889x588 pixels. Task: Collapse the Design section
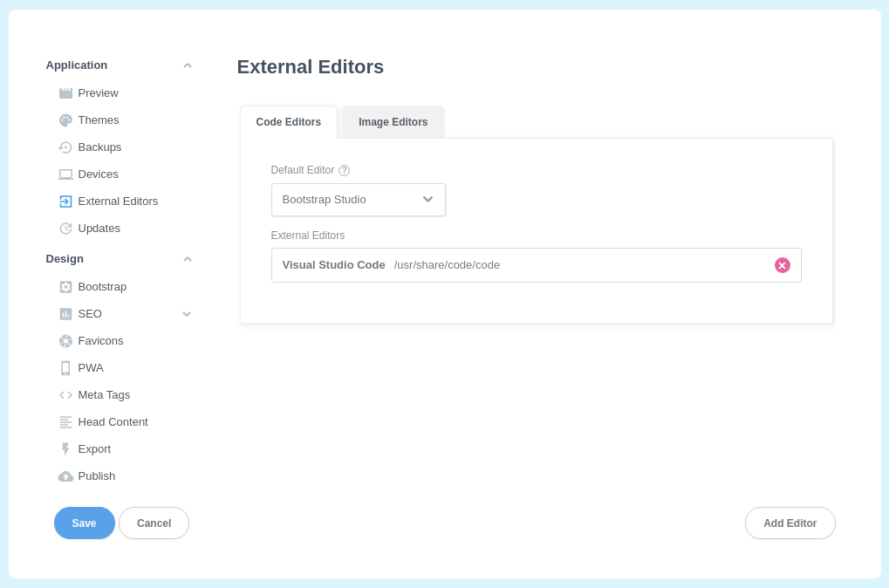coord(187,259)
